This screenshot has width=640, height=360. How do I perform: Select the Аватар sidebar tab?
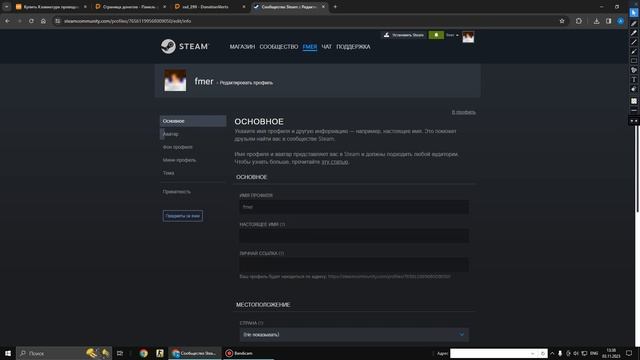193,134
